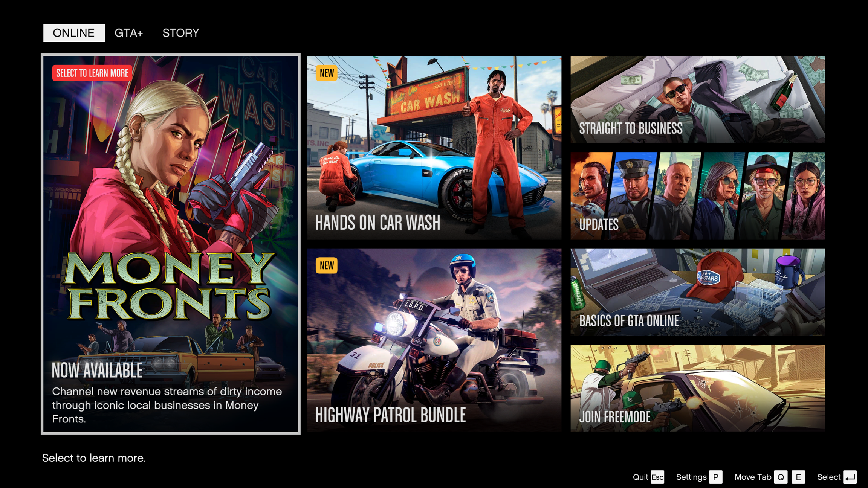The image size is (868, 488).
Task: Select the Basics of GTA Online tile
Action: point(697,292)
